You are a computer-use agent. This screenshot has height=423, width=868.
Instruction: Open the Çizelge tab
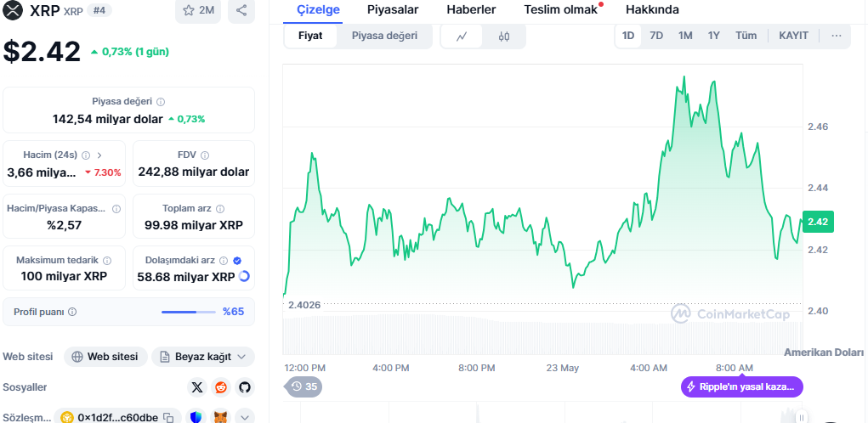coord(318,9)
